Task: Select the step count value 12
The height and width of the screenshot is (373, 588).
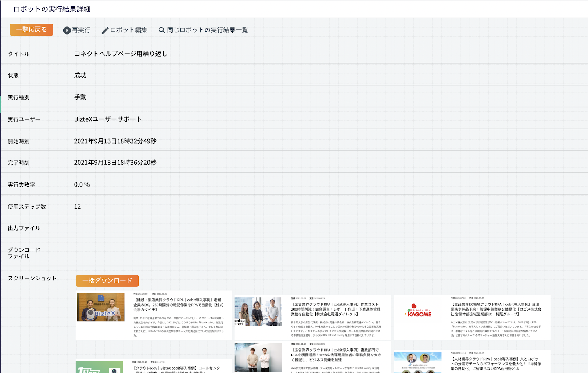Action: 78,206
